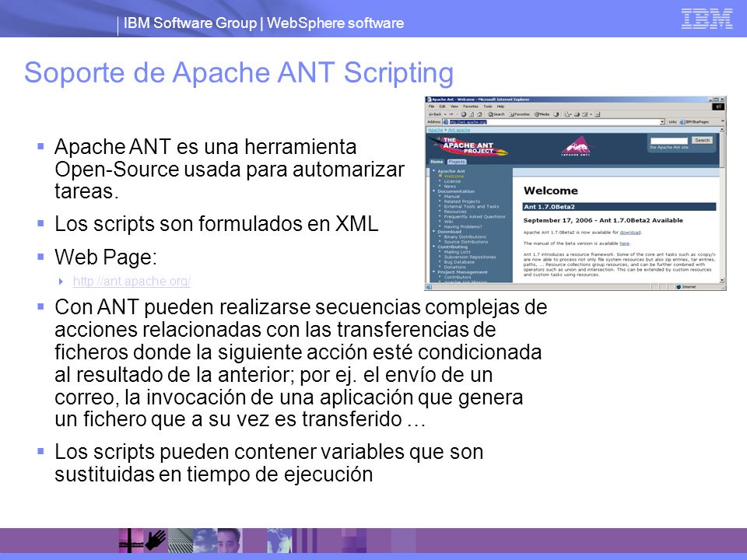Click the Media toolbar button
This screenshot has height=560, width=747.
click(x=542, y=114)
